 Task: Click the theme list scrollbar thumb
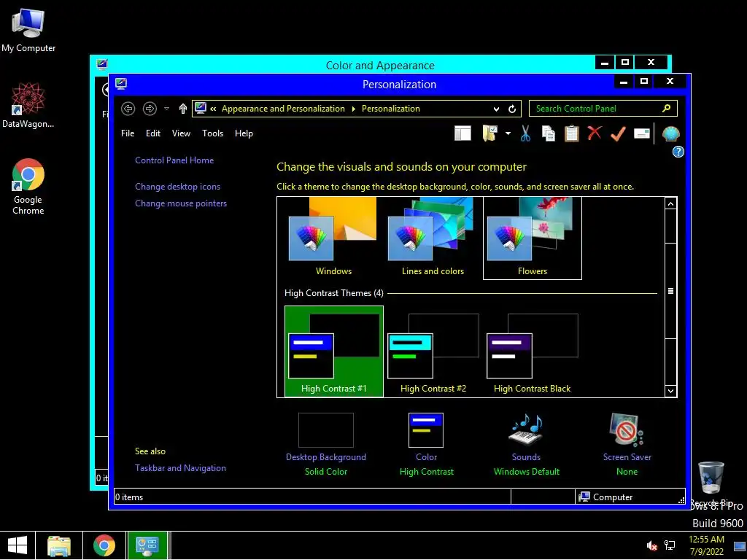pos(671,291)
